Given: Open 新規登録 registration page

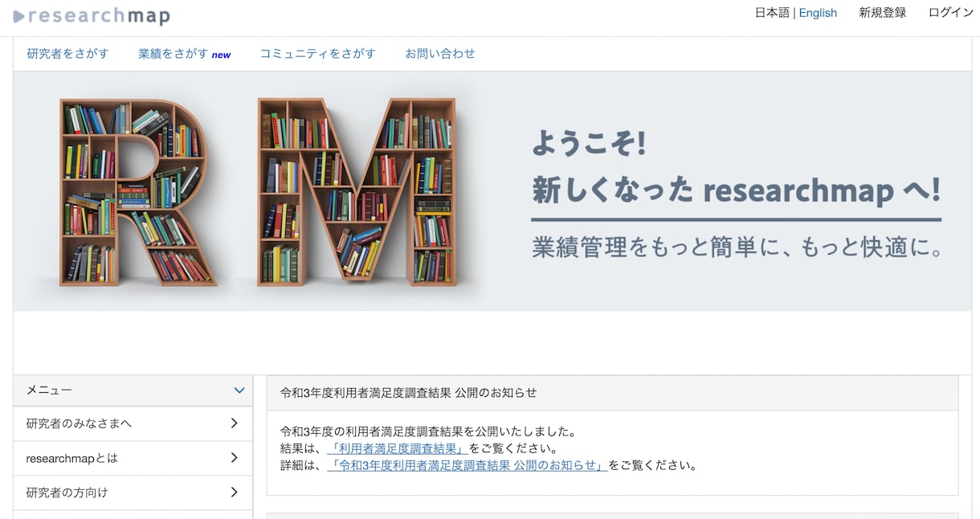Looking at the screenshot, I should pyautogui.click(x=882, y=13).
